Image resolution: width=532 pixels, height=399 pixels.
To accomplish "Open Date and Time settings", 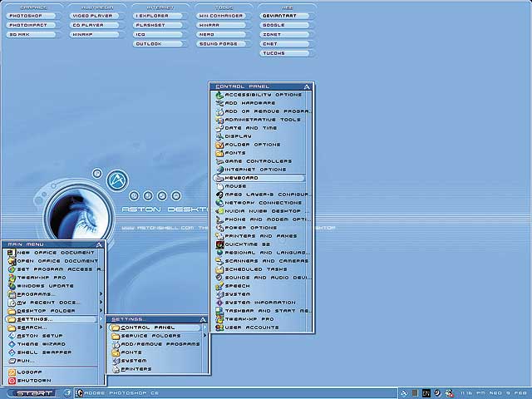I will click(260, 128).
